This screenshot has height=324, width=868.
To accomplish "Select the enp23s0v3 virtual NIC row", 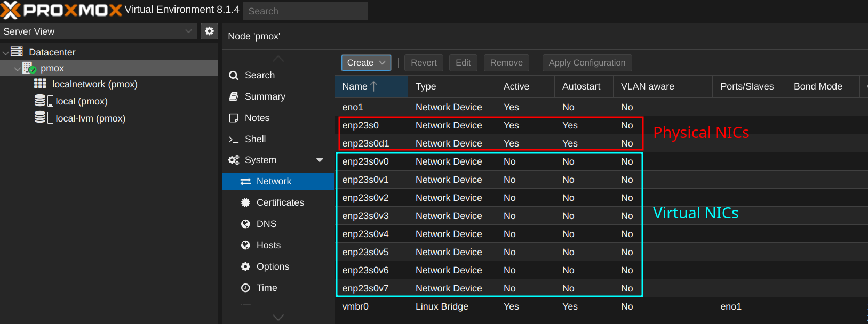I will [x=601, y=216].
